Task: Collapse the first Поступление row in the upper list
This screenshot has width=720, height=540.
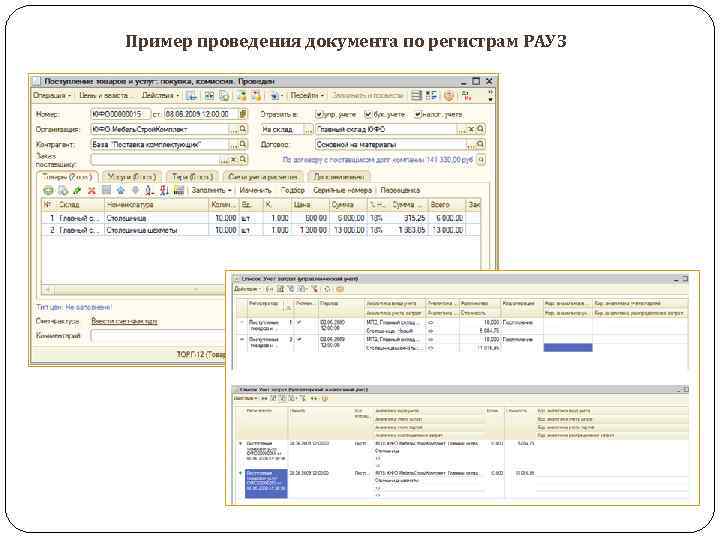Action: click(x=242, y=322)
